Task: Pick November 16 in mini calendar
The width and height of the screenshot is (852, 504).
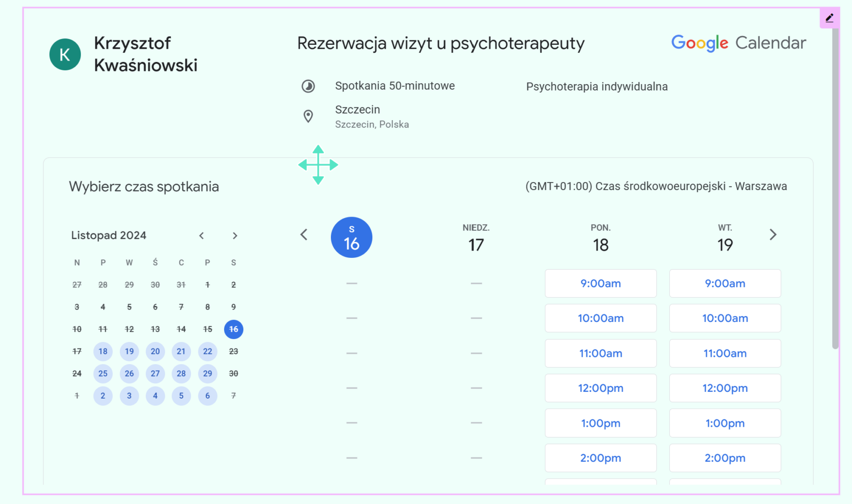Action: (x=233, y=329)
